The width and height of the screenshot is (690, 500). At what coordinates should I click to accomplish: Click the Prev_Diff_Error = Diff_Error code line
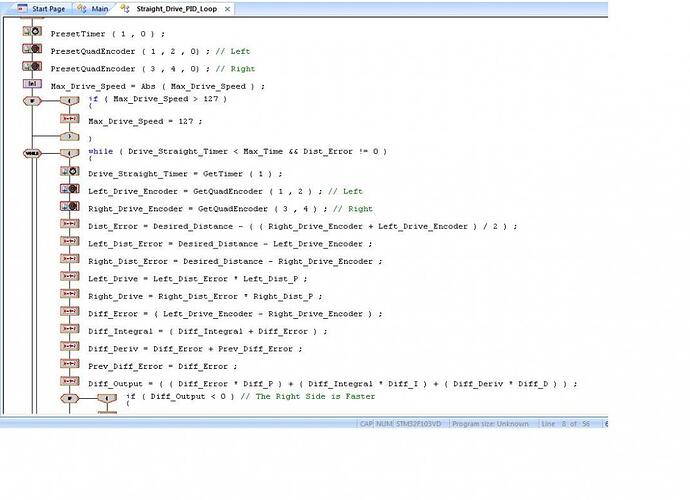162,366
